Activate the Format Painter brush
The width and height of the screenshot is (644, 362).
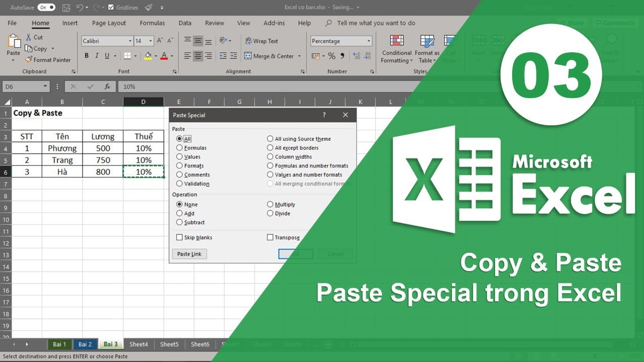click(48, 60)
